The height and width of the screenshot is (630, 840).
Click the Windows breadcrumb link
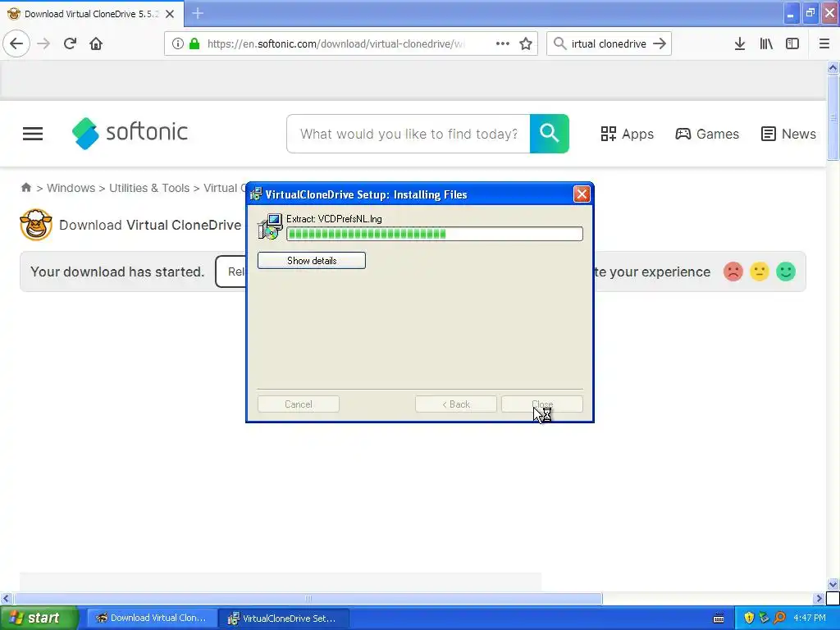(x=71, y=188)
